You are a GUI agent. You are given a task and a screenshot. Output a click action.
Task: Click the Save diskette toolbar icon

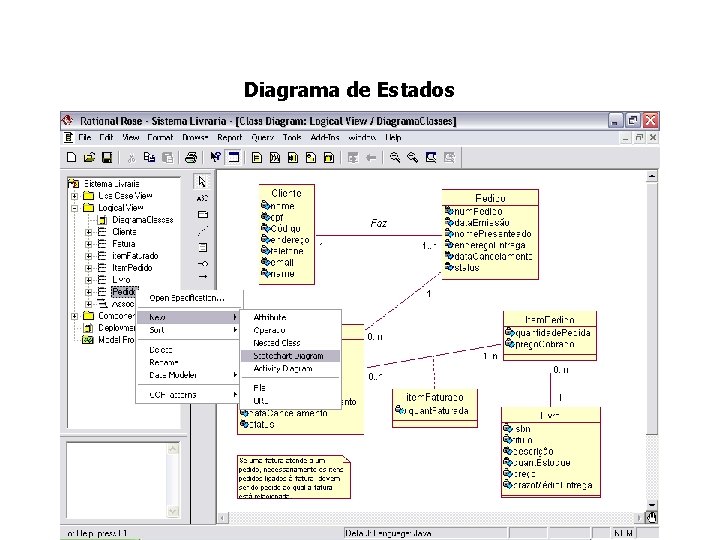click(x=107, y=158)
